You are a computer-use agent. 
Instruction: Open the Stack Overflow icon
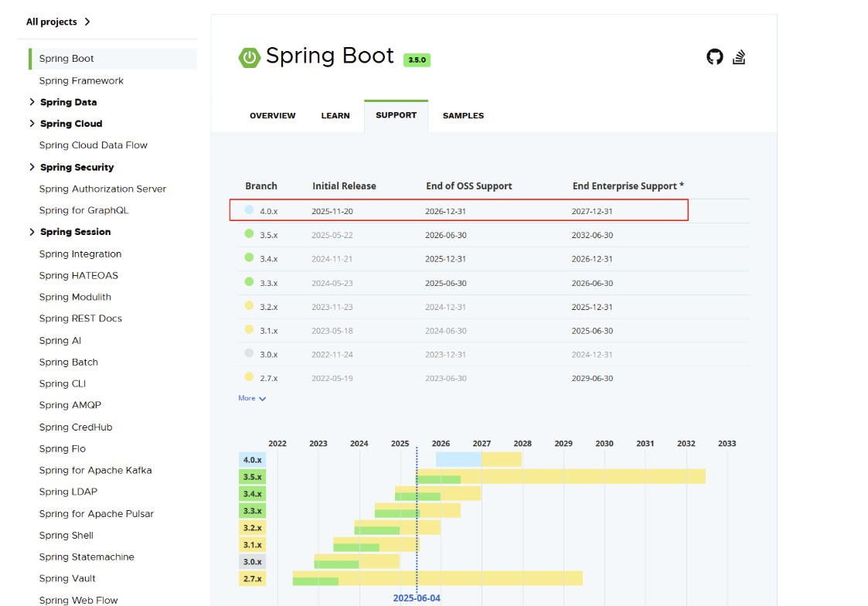pyautogui.click(x=739, y=56)
